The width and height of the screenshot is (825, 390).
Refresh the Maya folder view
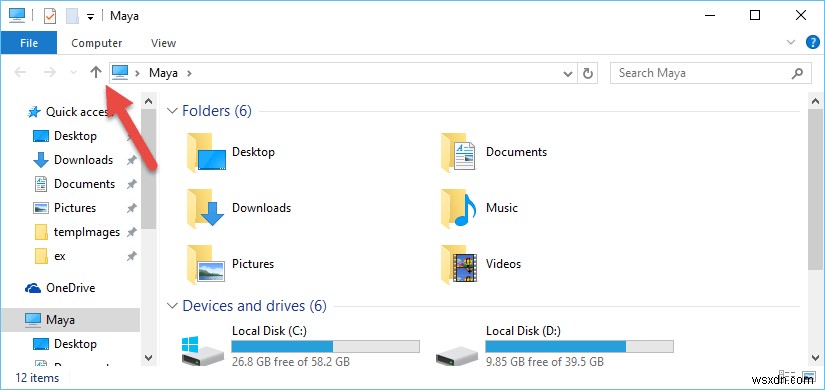point(588,73)
